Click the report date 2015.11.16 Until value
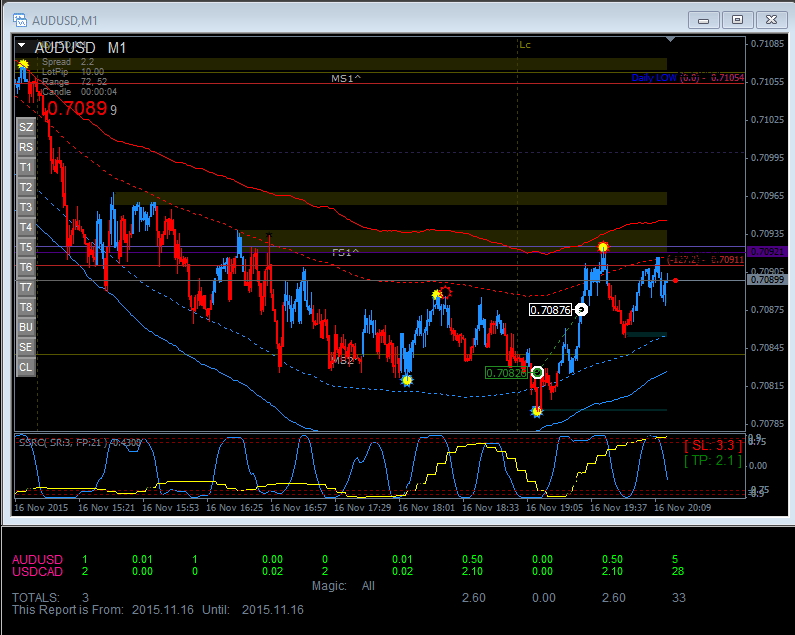 pyautogui.click(x=273, y=610)
